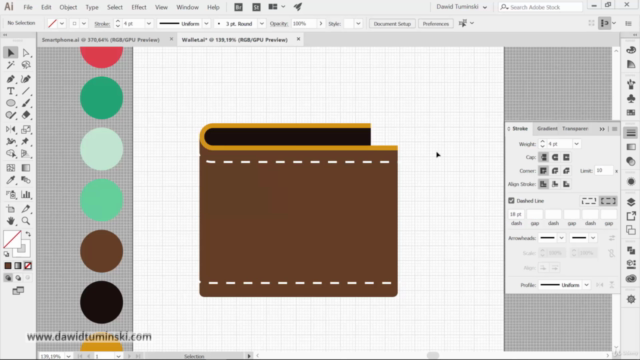640x360 pixels.
Task: Close the Wallet.ai document tab
Action: coord(298,39)
